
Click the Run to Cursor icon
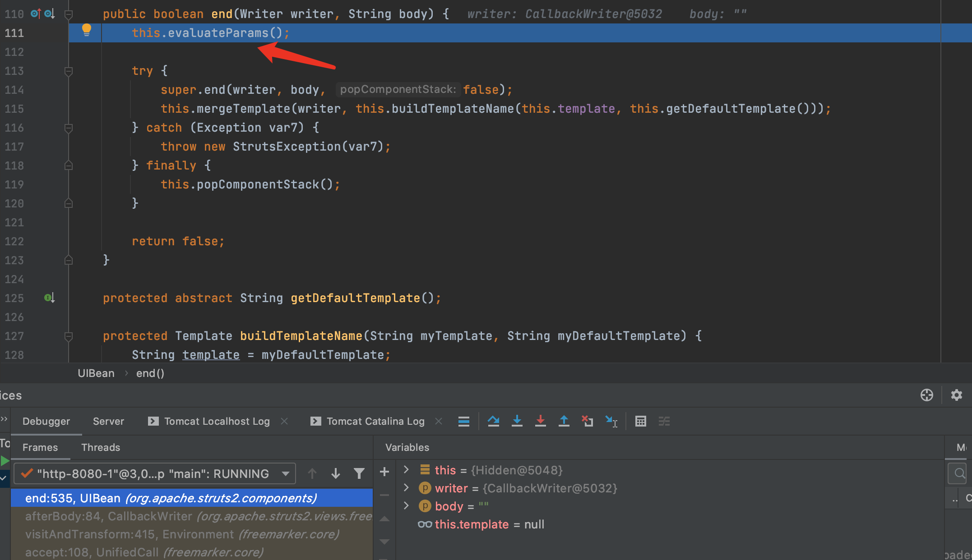[611, 421]
